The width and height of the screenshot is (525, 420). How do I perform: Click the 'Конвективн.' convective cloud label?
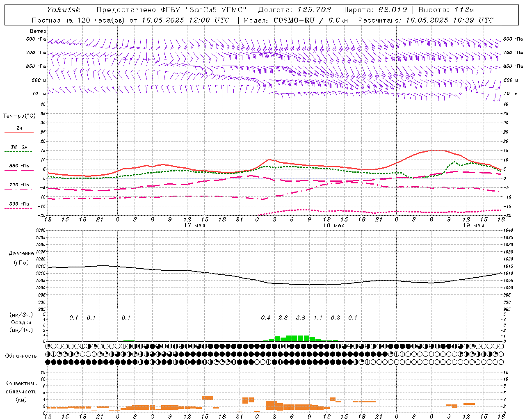click(21, 383)
